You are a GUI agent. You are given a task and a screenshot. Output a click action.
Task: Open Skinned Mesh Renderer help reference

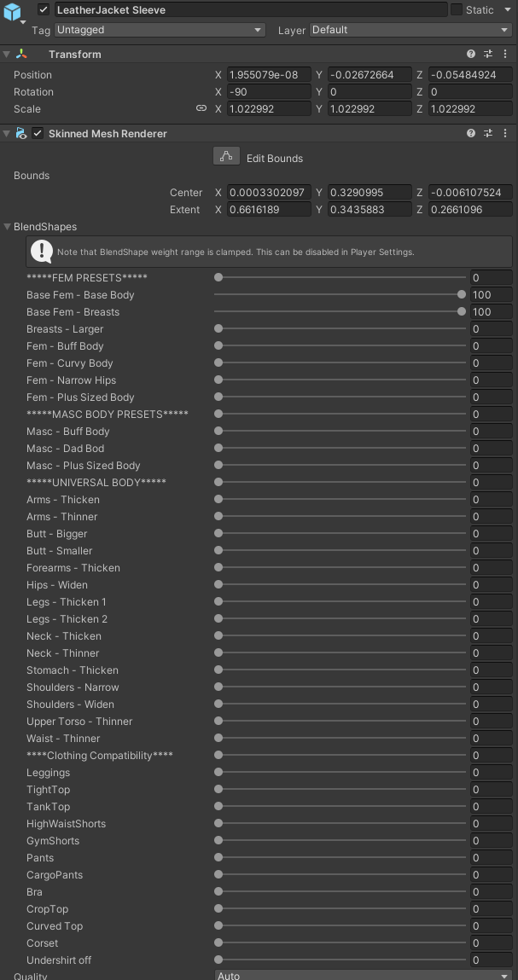(471, 133)
